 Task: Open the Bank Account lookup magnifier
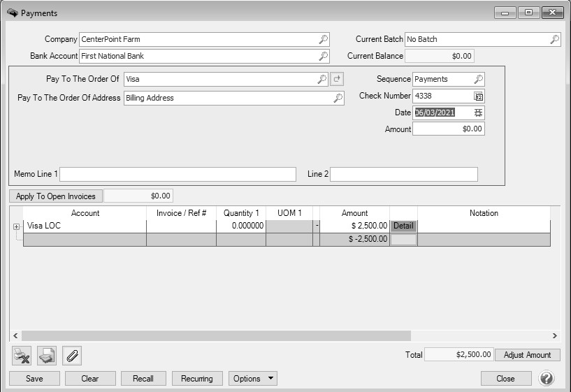[x=323, y=56]
